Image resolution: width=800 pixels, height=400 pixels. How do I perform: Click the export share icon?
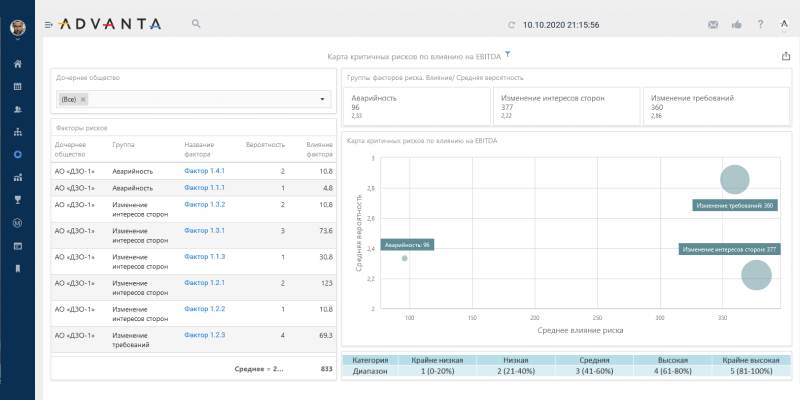pyautogui.click(x=785, y=56)
